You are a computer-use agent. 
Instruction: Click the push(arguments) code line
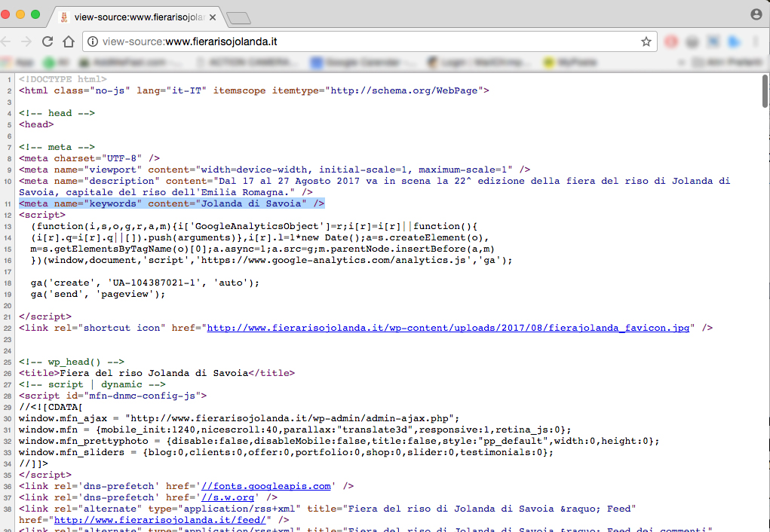click(259, 237)
